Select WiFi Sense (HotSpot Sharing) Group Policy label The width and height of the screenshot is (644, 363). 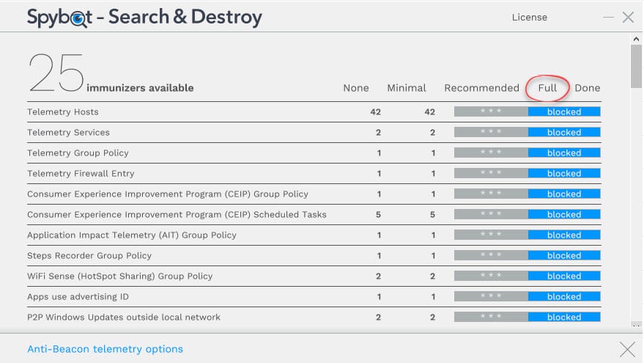point(120,276)
